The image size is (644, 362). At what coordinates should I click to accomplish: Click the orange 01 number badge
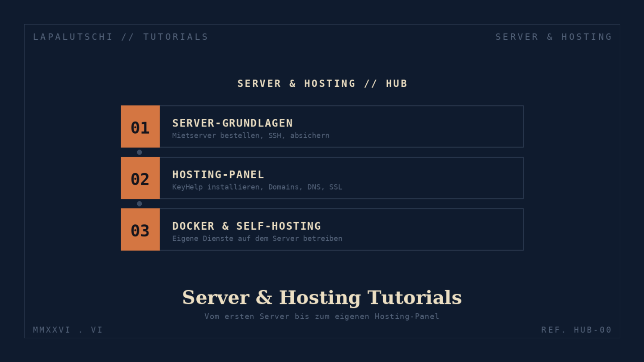pyautogui.click(x=140, y=126)
